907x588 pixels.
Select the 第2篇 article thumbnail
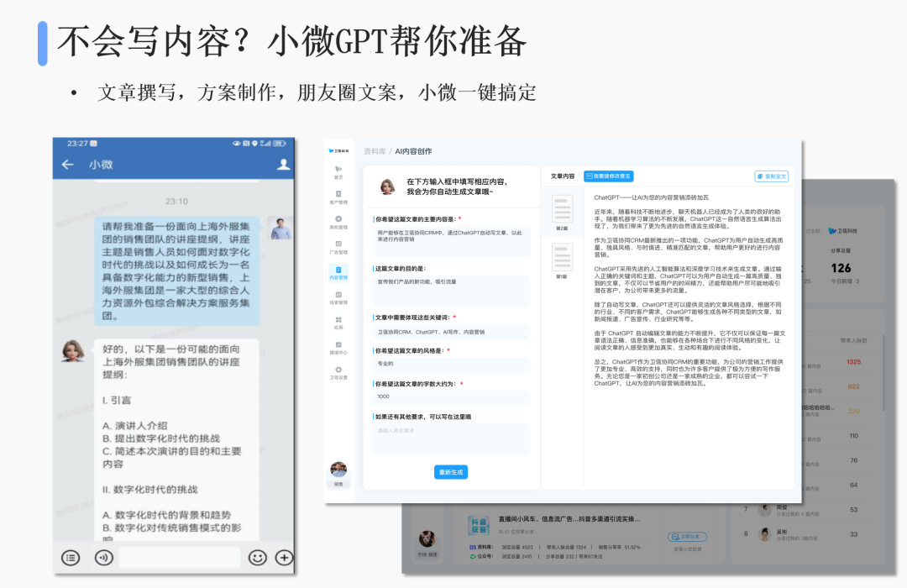(562, 213)
